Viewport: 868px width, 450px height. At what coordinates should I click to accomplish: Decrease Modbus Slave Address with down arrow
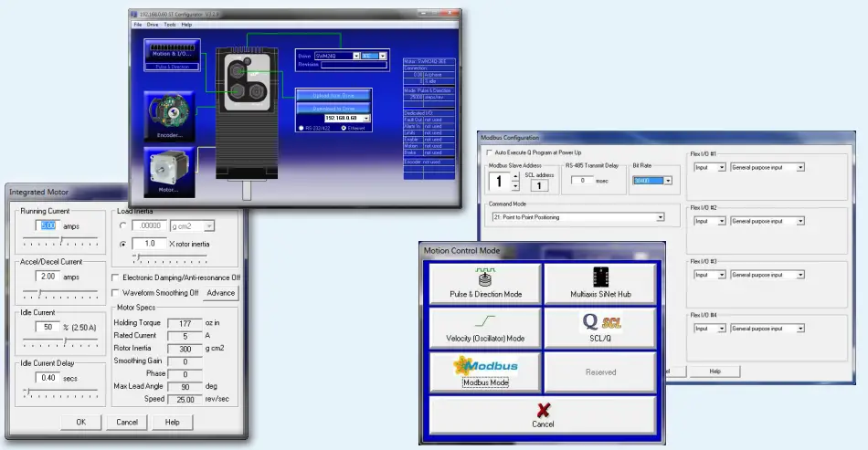click(x=515, y=186)
